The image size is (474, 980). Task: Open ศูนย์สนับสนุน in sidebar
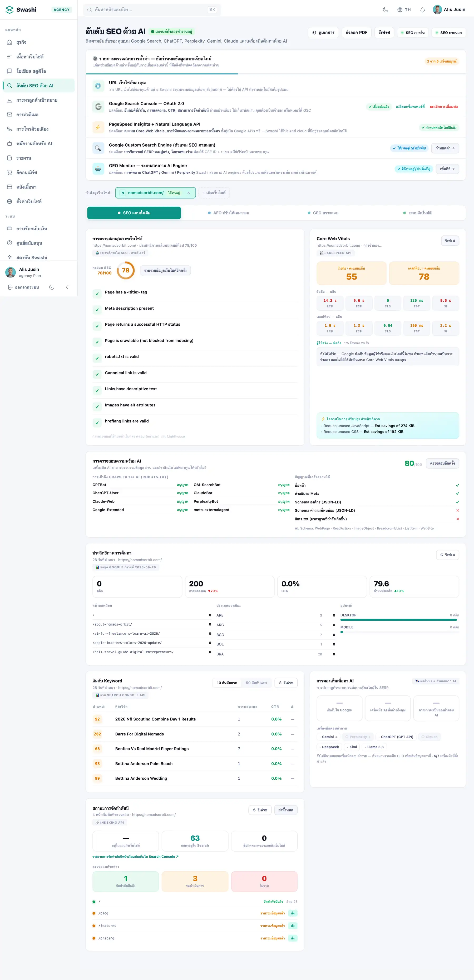[x=38, y=243]
